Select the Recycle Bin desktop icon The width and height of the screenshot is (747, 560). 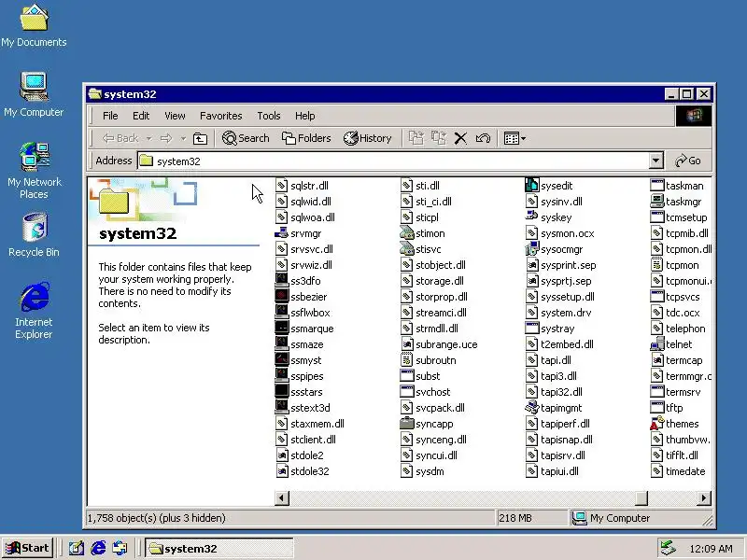click(x=34, y=235)
